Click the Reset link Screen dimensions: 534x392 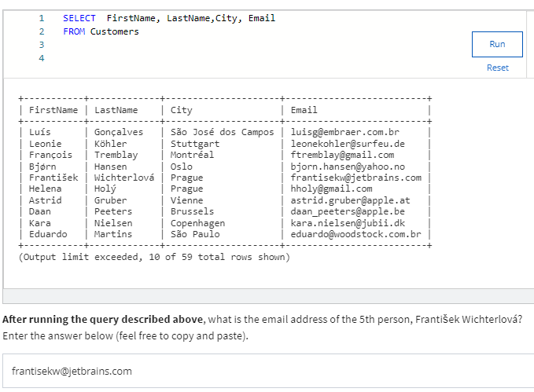pyautogui.click(x=497, y=68)
